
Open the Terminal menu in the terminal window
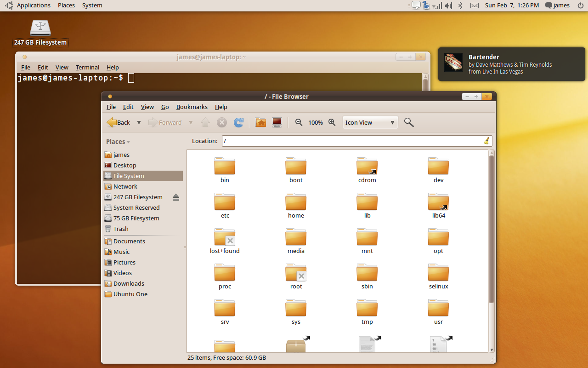coord(87,67)
